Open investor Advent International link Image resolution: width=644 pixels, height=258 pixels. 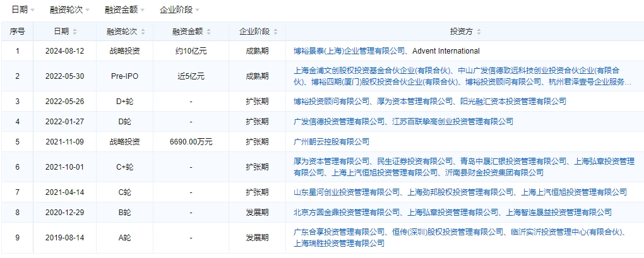coord(446,51)
